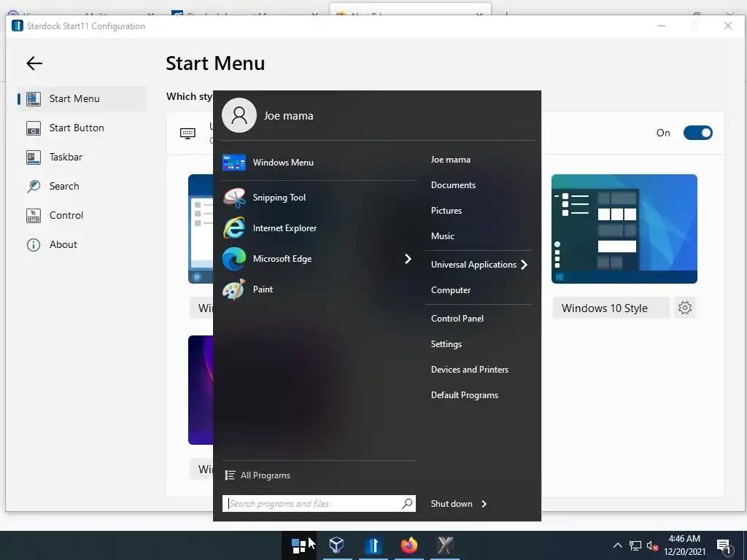Click the network icon in system tray
The width and height of the screenshot is (747, 560).
[635, 545]
